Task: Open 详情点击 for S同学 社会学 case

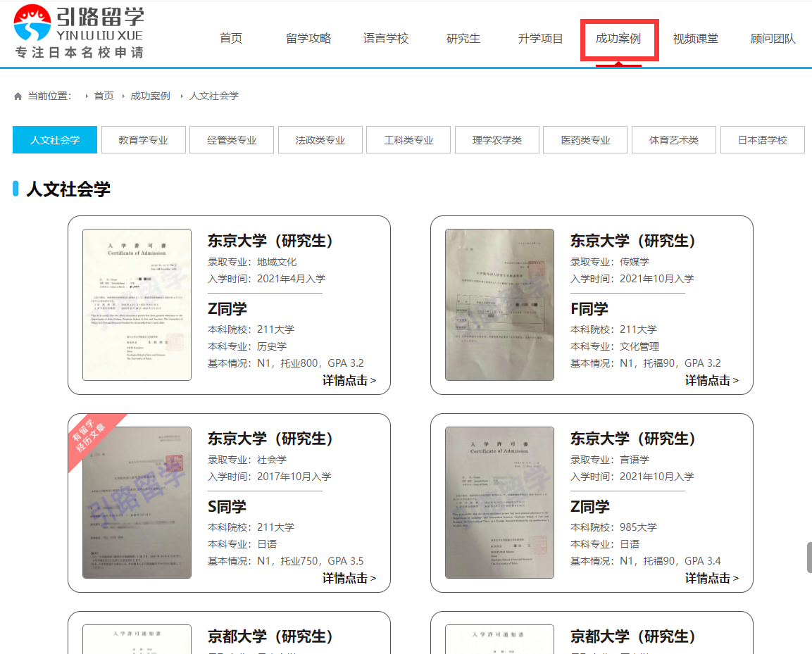Action: click(x=349, y=579)
